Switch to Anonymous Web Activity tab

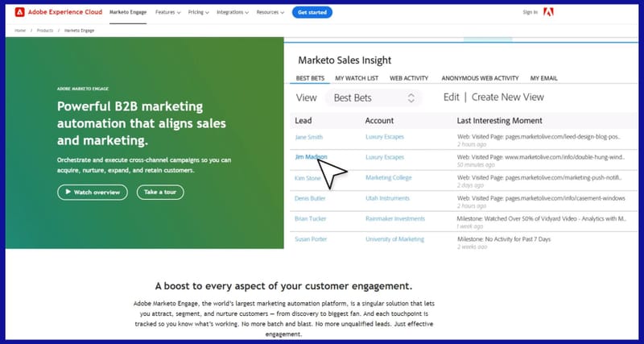coord(480,78)
